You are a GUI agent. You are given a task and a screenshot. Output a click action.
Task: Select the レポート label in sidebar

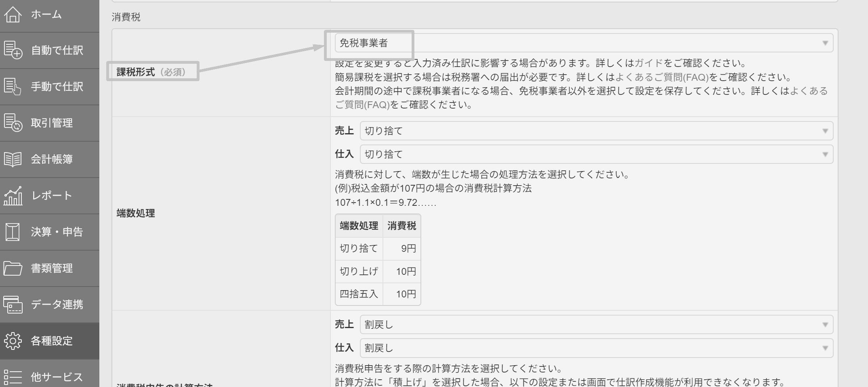point(52,196)
